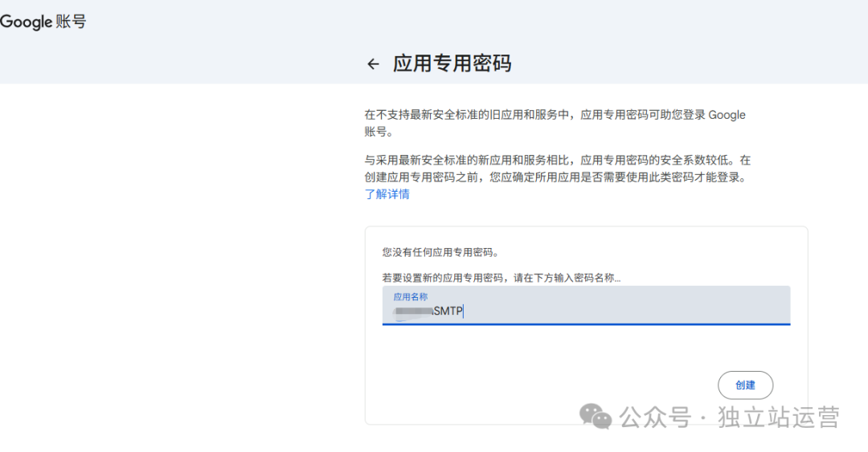Focus the 应用名称 input field

click(586, 305)
